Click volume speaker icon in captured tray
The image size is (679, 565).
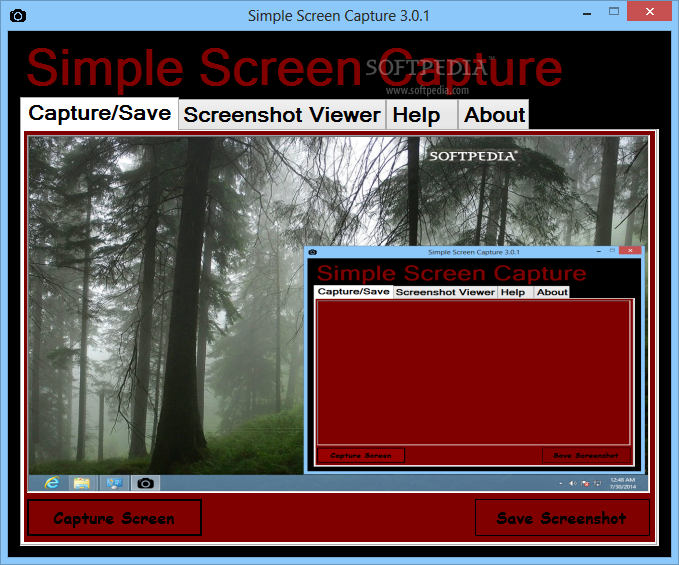point(572,483)
